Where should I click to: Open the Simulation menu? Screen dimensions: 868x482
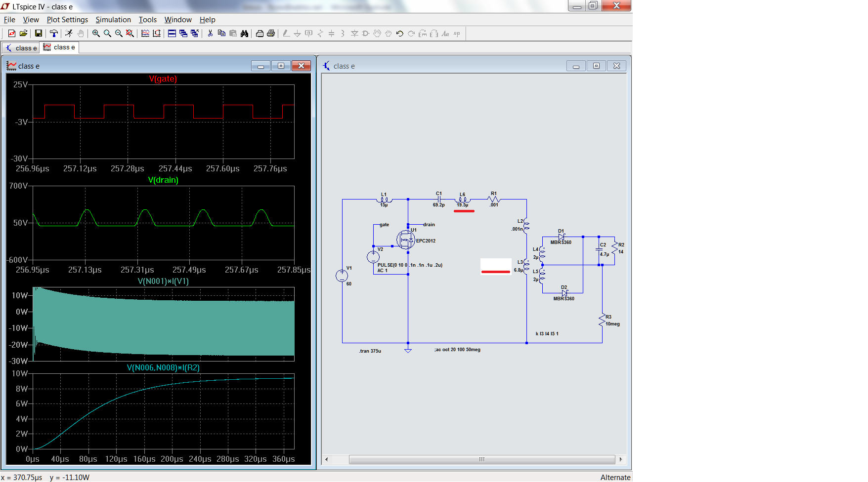pyautogui.click(x=113, y=20)
